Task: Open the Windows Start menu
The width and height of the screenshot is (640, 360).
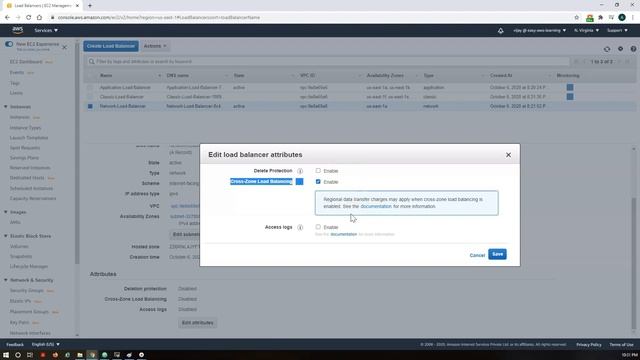Action: coord(6,355)
